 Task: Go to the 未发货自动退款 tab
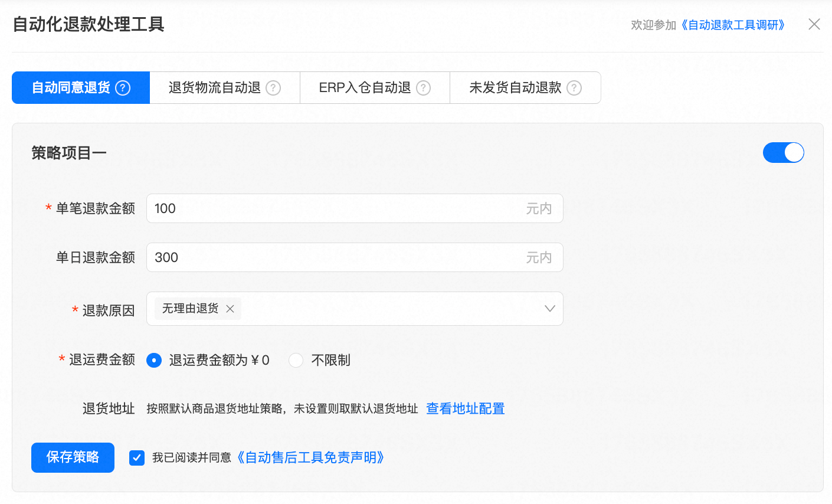pyautogui.click(x=515, y=88)
